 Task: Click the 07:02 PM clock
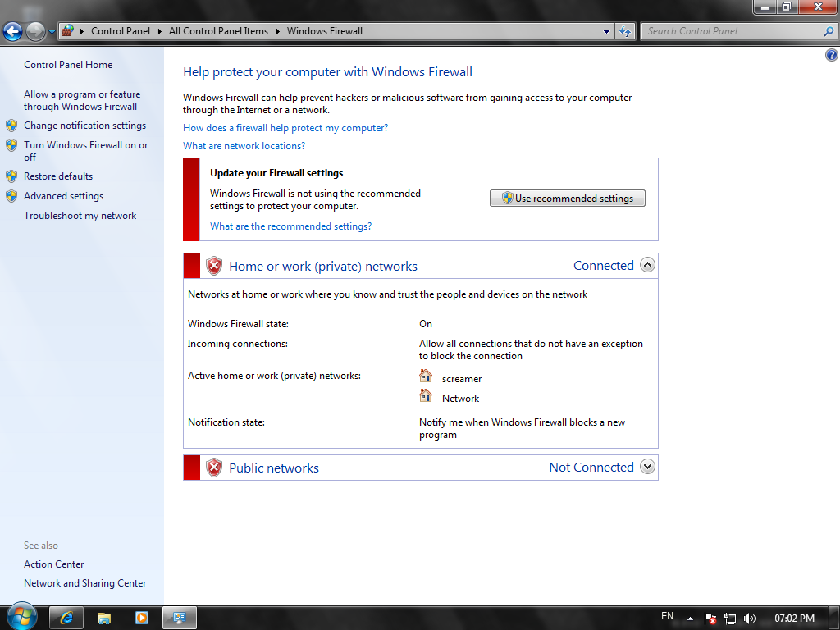(x=794, y=619)
